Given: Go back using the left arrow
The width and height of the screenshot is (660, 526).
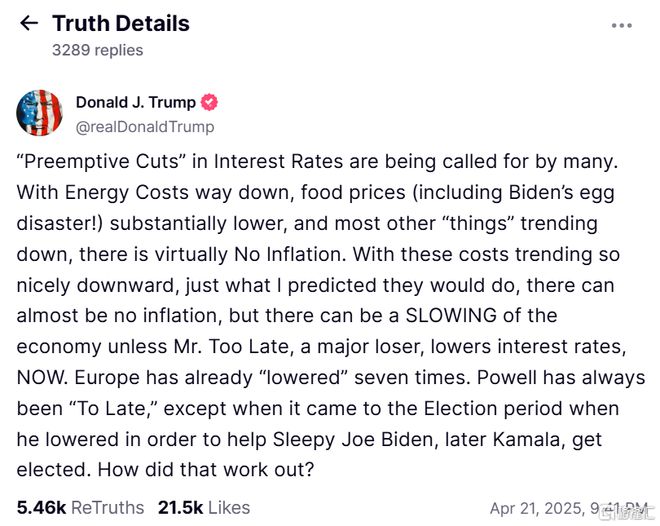Looking at the screenshot, I should point(29,23).
